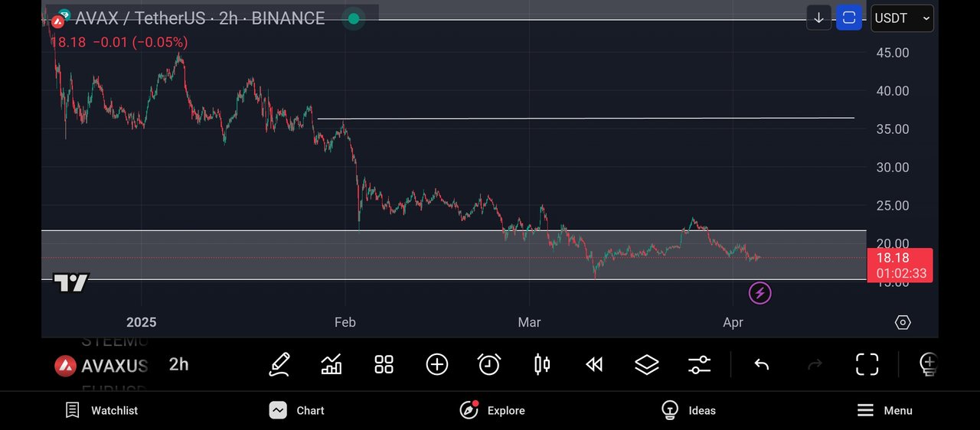The width and height of the screenshot is (980, 430).
Task: Tap the 45.00 price scale label
Action: 893,53
